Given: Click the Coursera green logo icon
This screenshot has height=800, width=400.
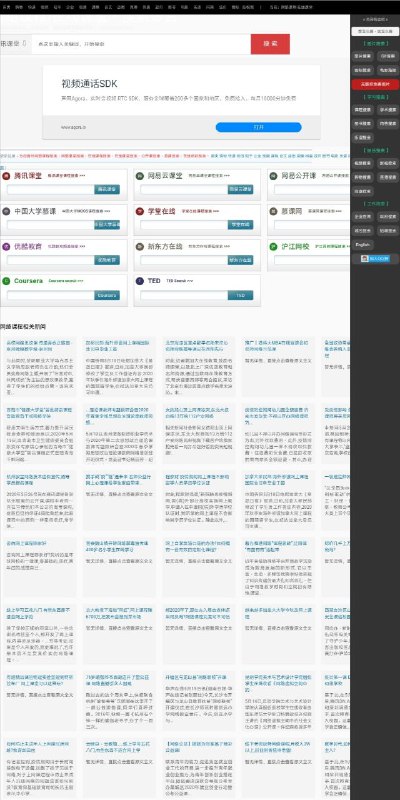Looking at the screenshot, I should (6, 281).
